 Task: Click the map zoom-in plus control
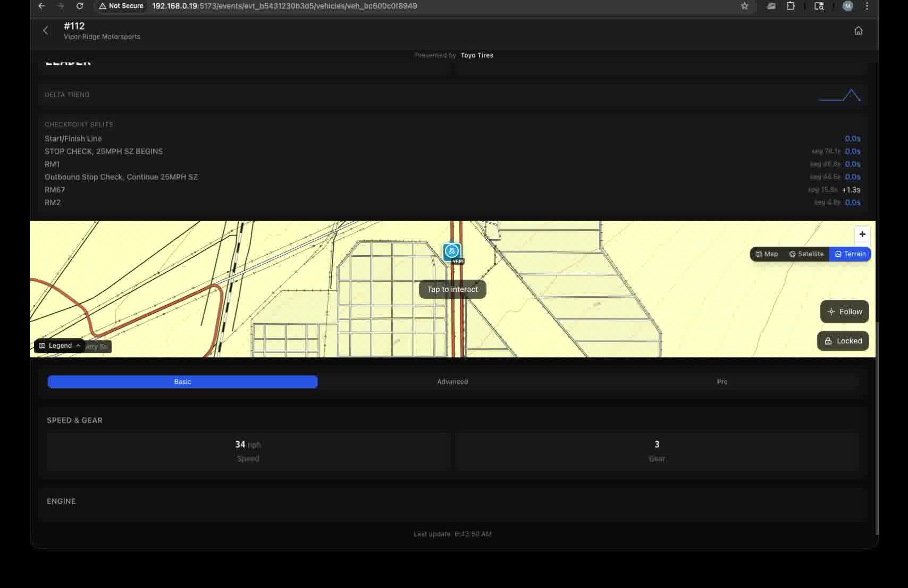862,234
